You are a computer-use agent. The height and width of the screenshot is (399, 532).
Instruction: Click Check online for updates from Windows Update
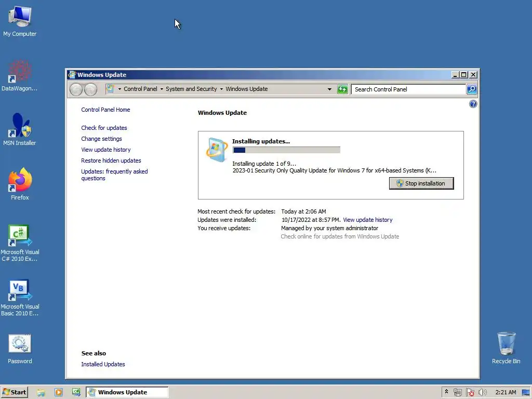[340, 236]
